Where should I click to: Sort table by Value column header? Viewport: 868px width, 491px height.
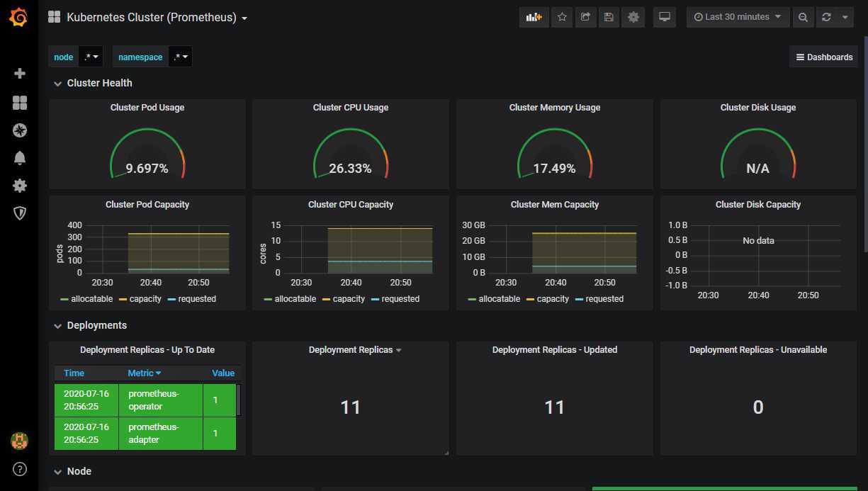(x=223, y=373)
